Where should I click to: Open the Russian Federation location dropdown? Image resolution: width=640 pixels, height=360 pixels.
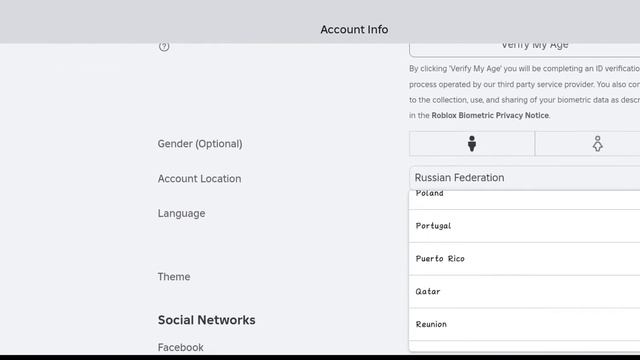pyautogui.click(x=524, y=178)
